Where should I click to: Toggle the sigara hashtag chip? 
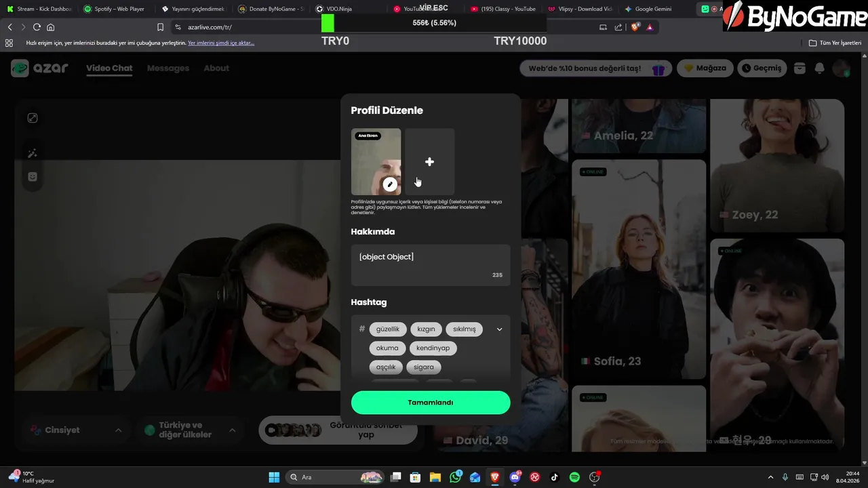423,367
